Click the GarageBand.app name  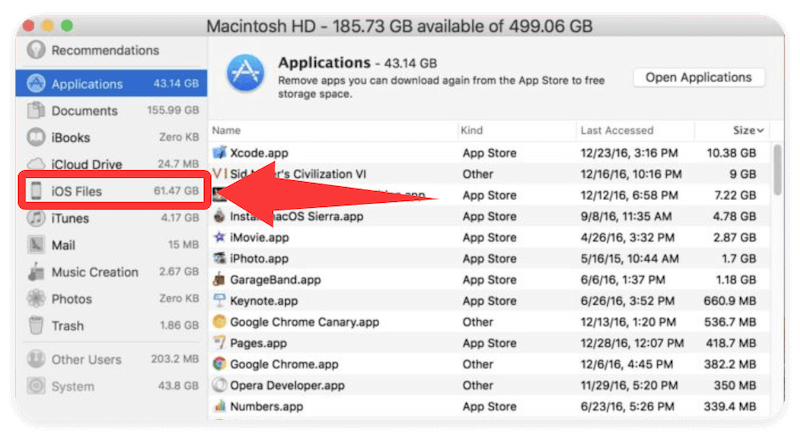(x=276, y=280)
